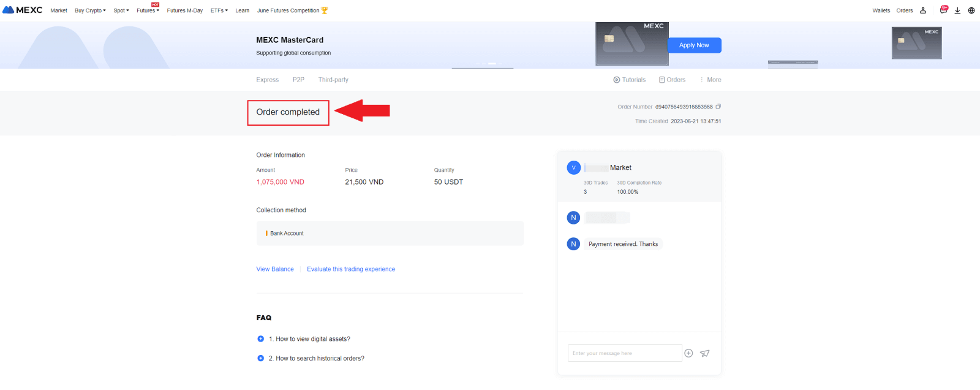
Task: Open the notifications message icon
Action: coord(943,10)
